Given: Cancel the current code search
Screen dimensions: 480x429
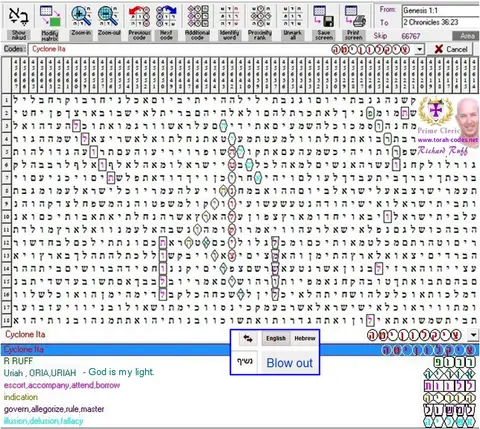Looking at the screenshot, I should pyautogui.click(x=451, y=49).
